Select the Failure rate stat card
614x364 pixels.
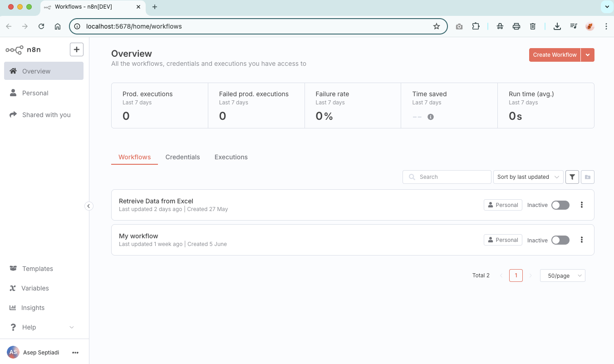click(x=353, y=105)
